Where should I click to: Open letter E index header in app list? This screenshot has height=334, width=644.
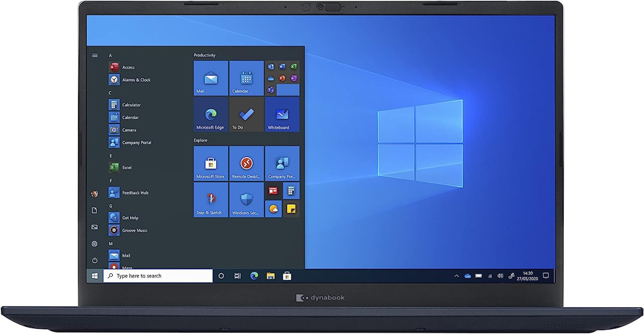click(x=110, y=156)
